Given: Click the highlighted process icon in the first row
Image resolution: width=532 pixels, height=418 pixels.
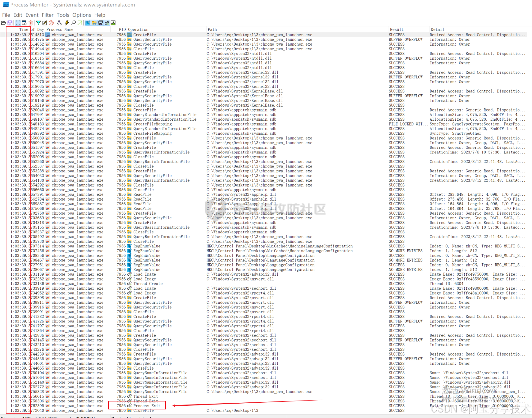Looking at the screenshot, I should tap(48, 35).
